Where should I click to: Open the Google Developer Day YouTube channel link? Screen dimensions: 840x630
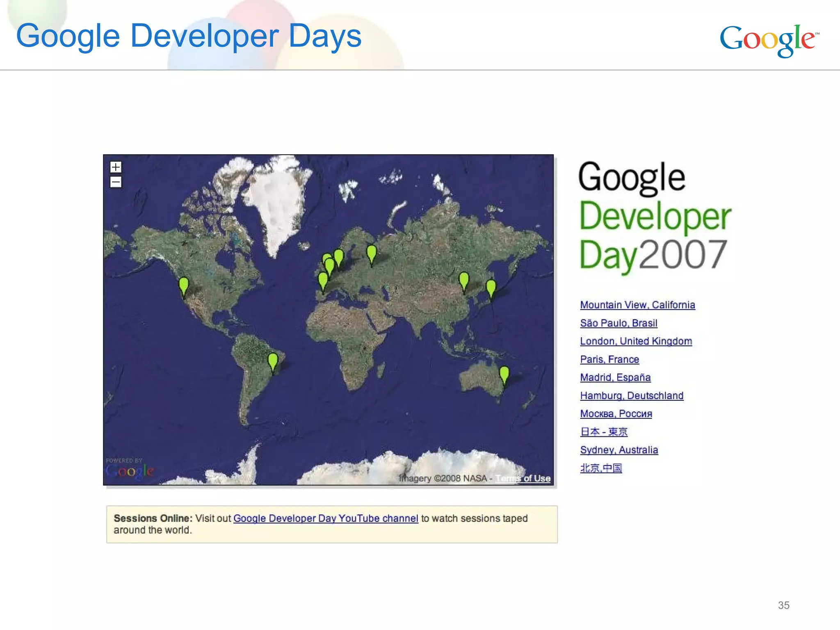326,518
